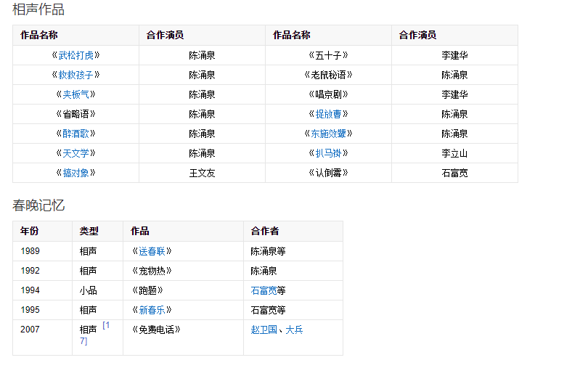Open 石富宽 link in the 1994 row

coord(264,290)
